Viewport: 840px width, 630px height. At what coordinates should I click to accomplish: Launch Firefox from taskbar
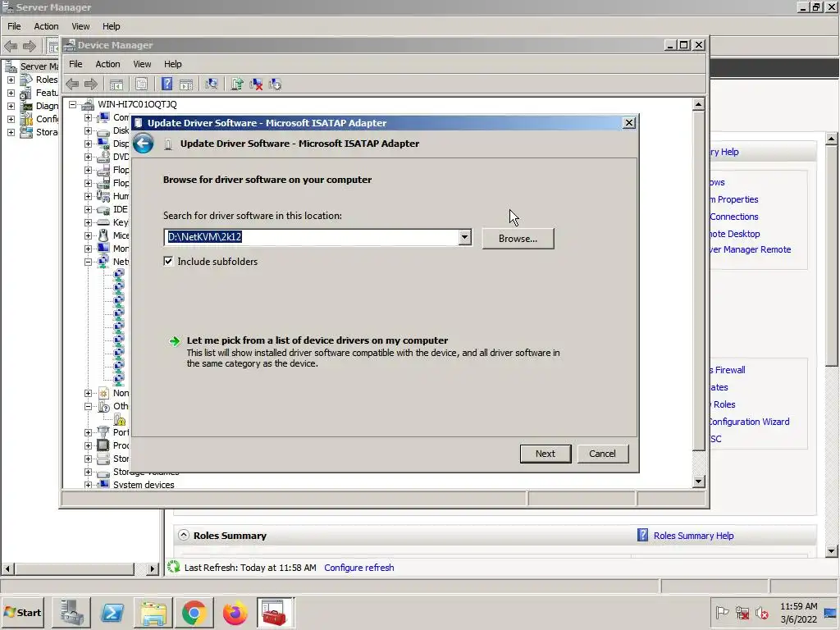pos(235,612)
